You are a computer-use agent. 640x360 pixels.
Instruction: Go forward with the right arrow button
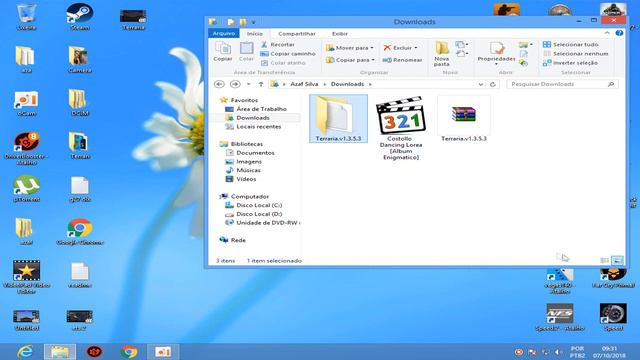[235, 84]
